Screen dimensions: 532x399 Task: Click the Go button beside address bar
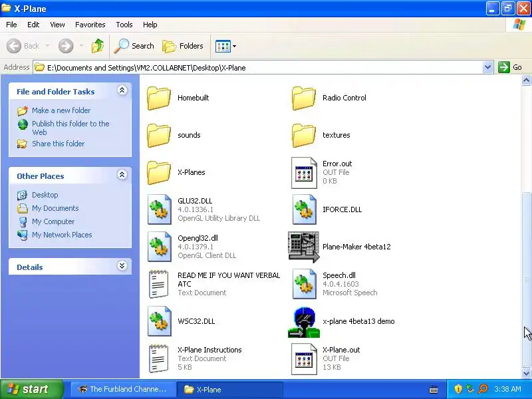(510, 67)
